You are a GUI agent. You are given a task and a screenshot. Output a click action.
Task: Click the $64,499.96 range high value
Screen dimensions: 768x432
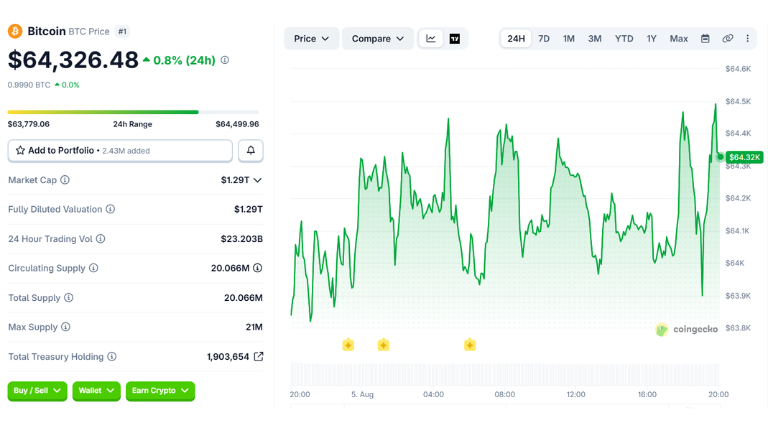coord(237,124)
